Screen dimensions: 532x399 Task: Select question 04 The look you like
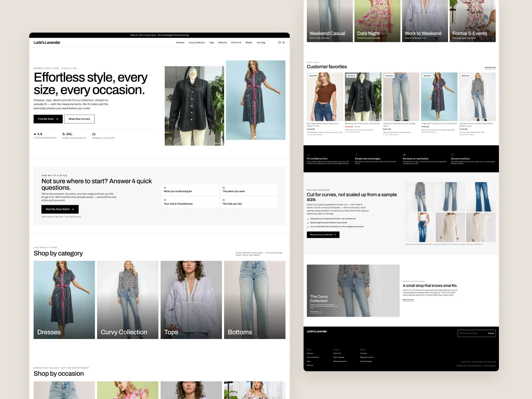point(249,202)
